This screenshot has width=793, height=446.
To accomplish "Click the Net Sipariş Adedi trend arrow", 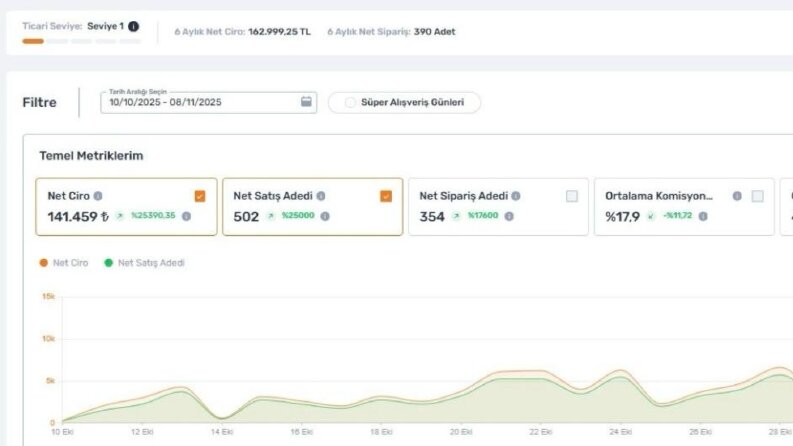I will pos(456,216).
